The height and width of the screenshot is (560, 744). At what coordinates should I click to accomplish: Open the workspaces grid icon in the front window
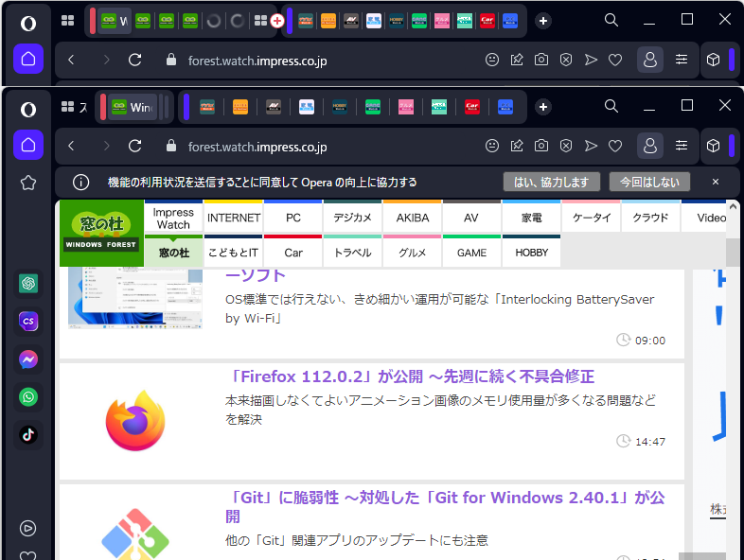pos(67,107)
